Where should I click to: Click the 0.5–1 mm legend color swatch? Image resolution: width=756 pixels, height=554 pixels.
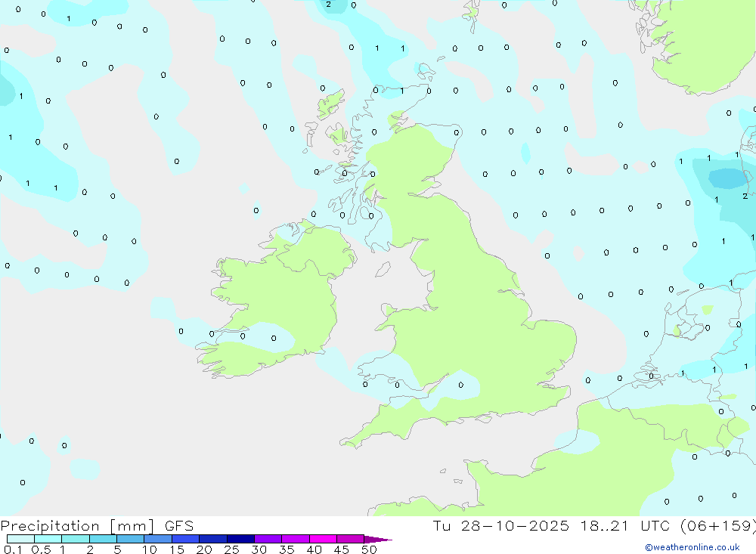[x=48, y=539]
